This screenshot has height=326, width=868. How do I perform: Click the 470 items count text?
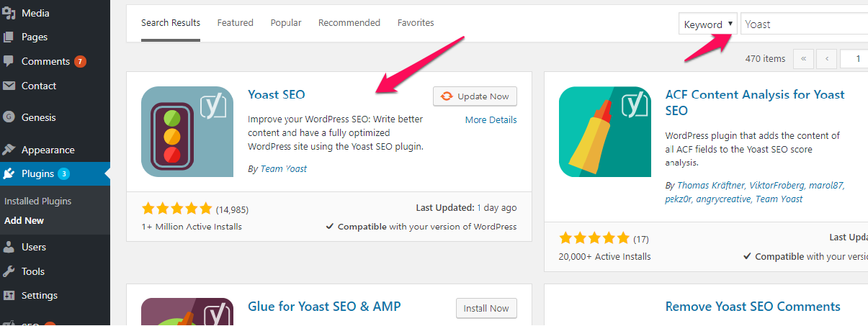(765, 59)
